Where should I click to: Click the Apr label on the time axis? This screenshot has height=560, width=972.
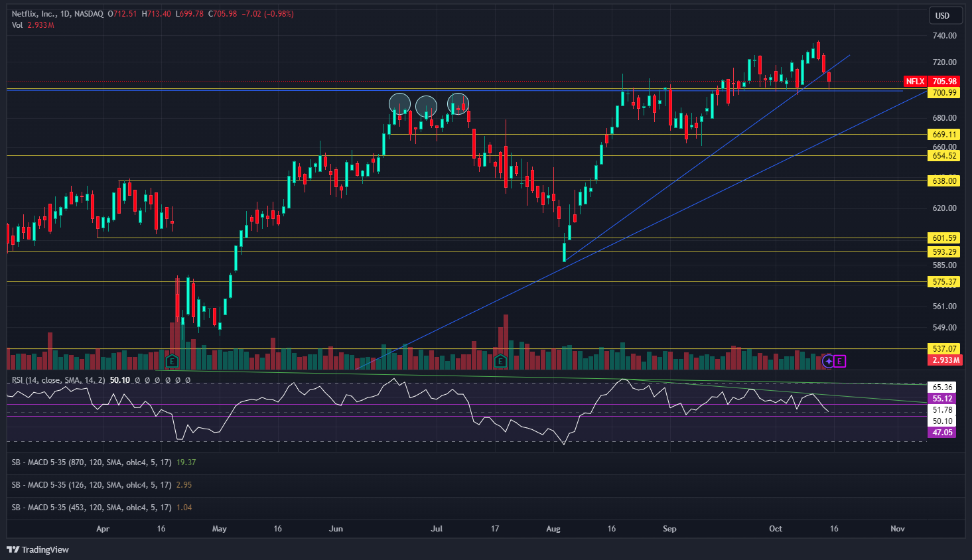(102, 529)
